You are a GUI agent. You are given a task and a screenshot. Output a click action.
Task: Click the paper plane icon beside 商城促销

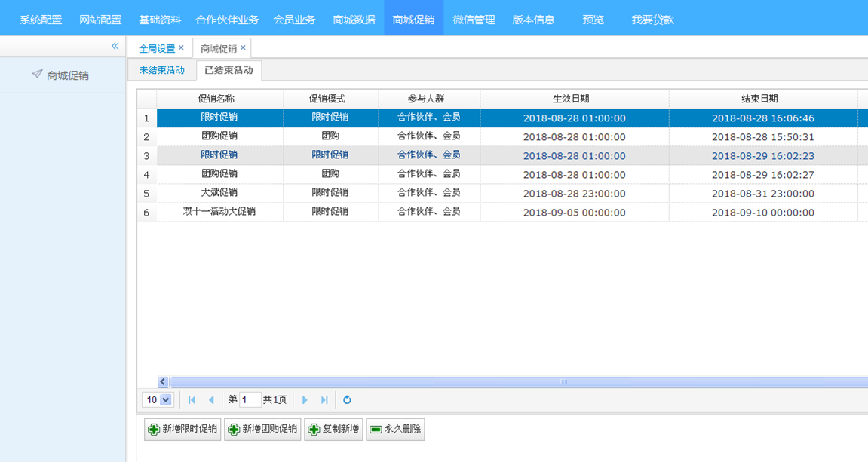click(x=37, y=74)
